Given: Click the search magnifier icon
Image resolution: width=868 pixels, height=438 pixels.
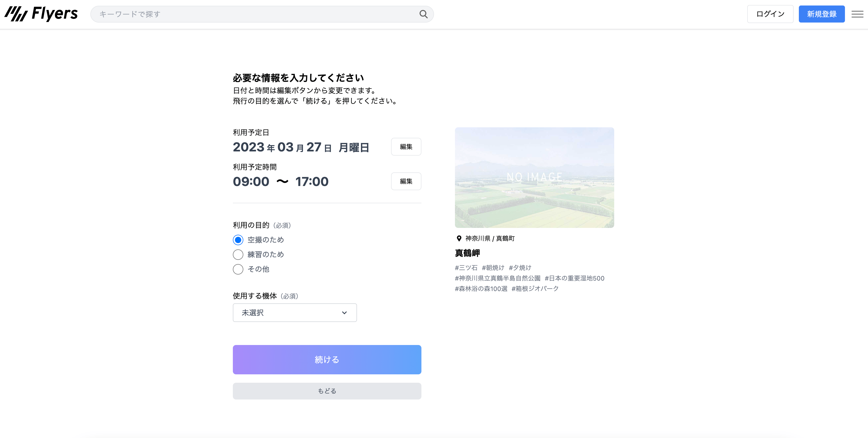Looking at the screenshot, I should click(423, 14).
